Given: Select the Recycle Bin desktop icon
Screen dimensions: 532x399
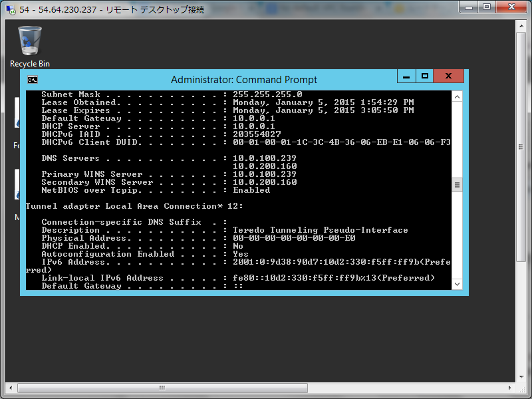Looking at the screenshot, I should point(30,41).
